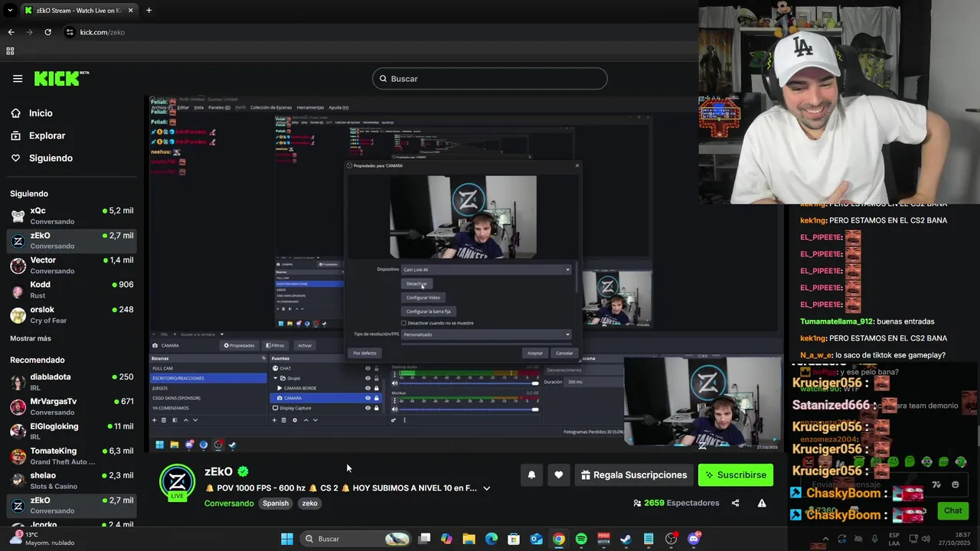Viewport: 980px width, 551px height.
Task: Toggle the lock on selected CAMARA source
Action: click(x=377, y=398)
